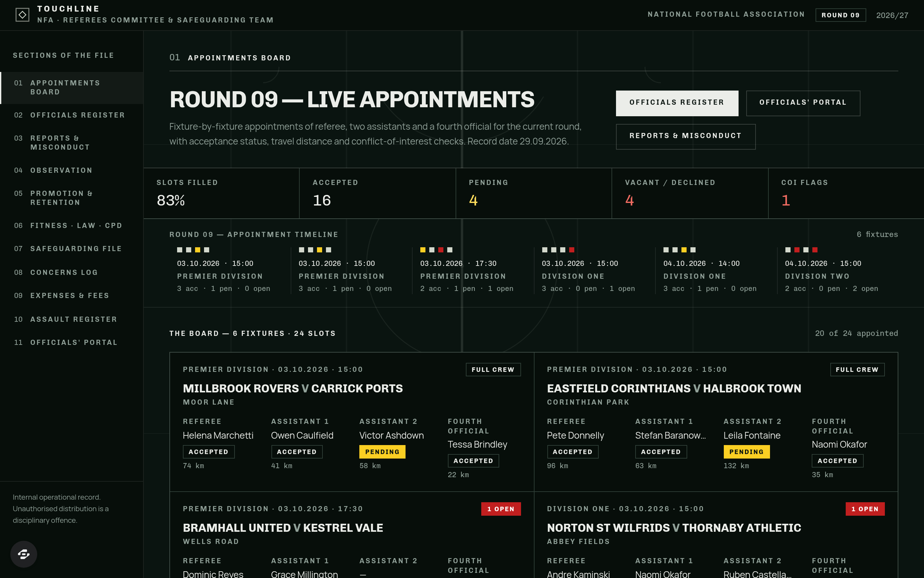Click the 132 km travel distance
The height and width of the screenshot is (578, 924).
[736, 466]
